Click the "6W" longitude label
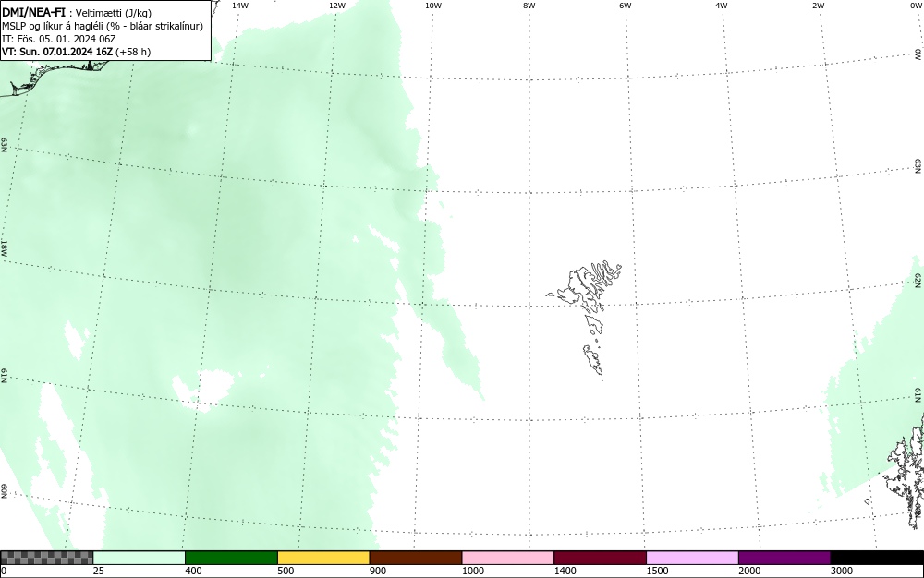This screenshot has height=578, width=924. [626, 6]
